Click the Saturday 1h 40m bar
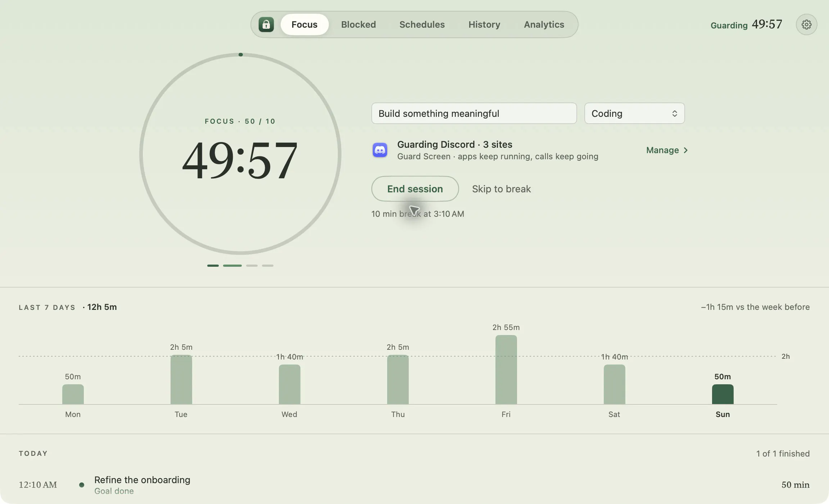 tap(615, 385)
